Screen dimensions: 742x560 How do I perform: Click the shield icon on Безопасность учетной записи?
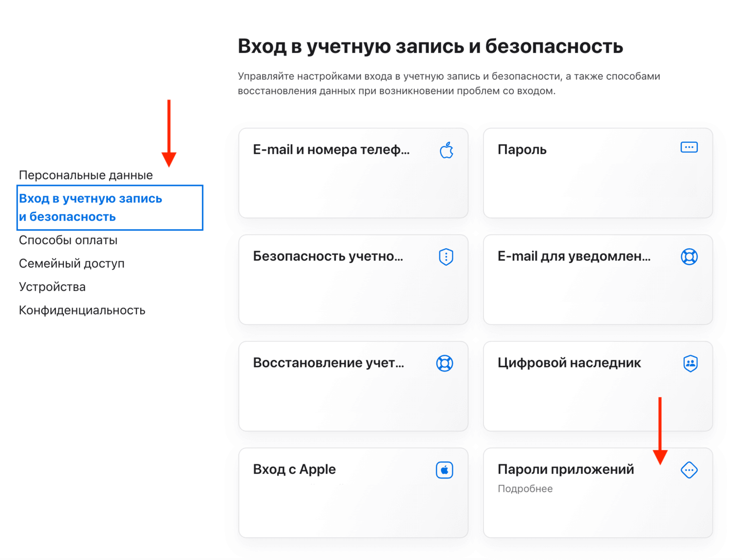coord(445,256)
